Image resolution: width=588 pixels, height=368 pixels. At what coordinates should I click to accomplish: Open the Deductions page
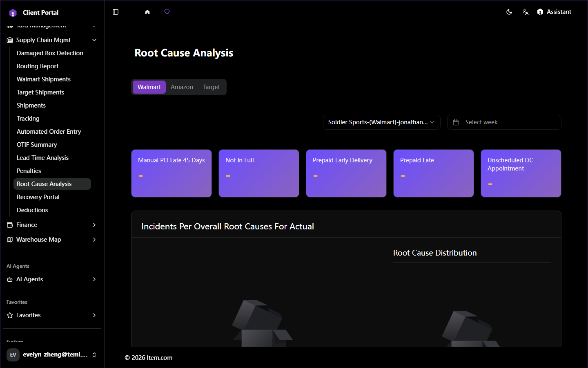pos(52,210)
